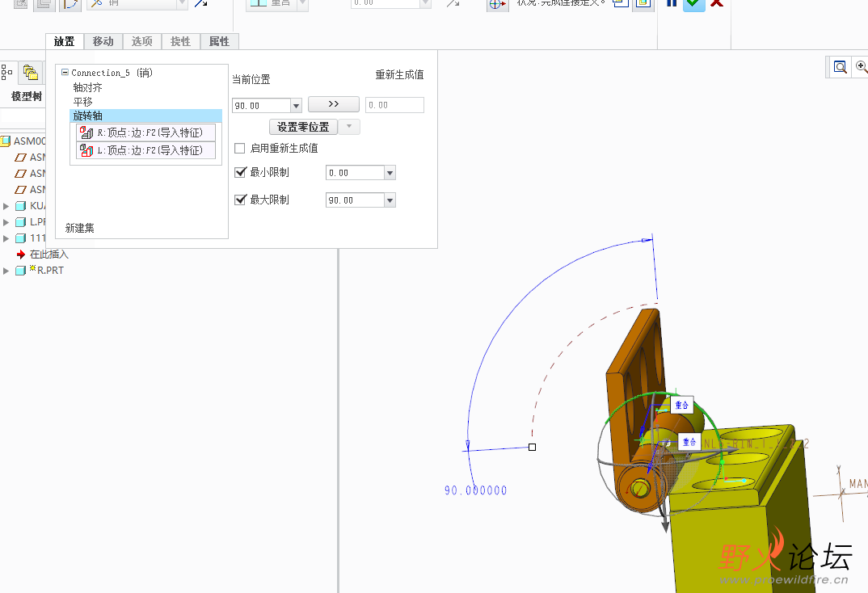Viewport: 868px width, 593px height.
Task: Open the minimum limit value dropdown
Action: [x=390, y=173]
